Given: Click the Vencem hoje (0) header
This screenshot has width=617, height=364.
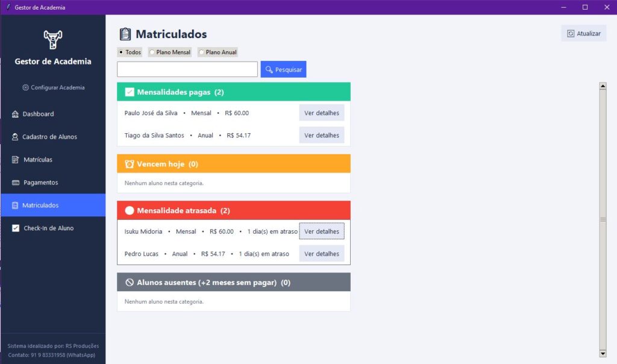Looking at the screenshot, I should pos(234,164).
